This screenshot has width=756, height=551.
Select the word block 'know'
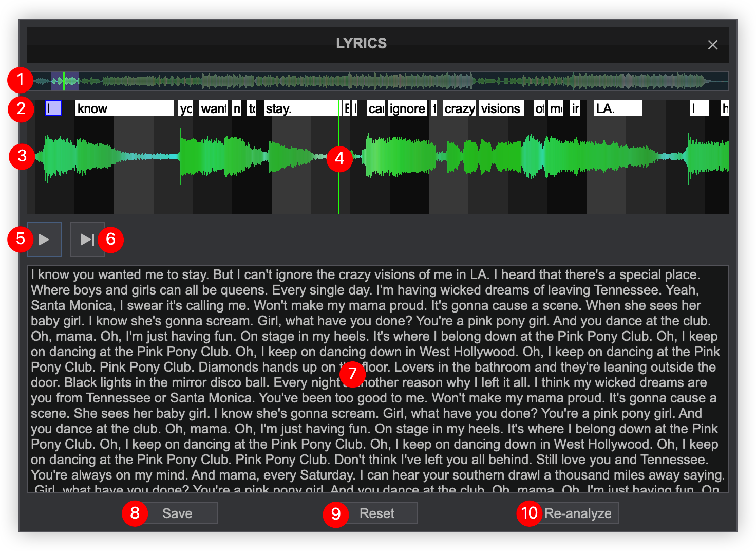124,108
